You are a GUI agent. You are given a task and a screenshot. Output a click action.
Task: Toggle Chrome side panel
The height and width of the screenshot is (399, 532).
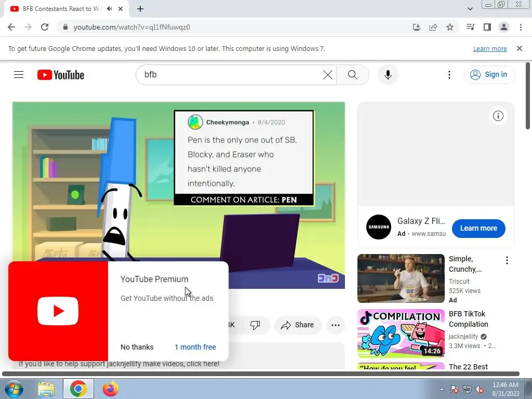(487, 27)
